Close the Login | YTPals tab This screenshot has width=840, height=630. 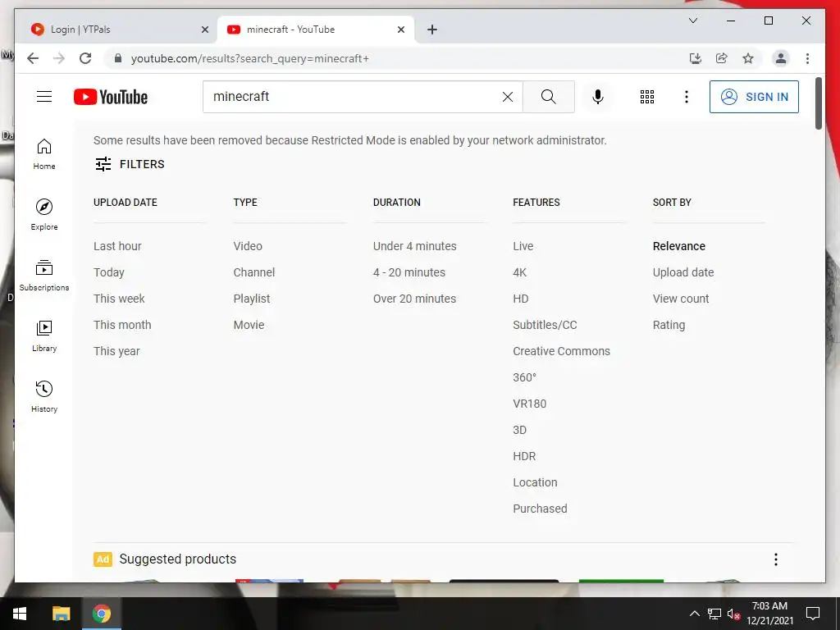[x=204, y=30]
